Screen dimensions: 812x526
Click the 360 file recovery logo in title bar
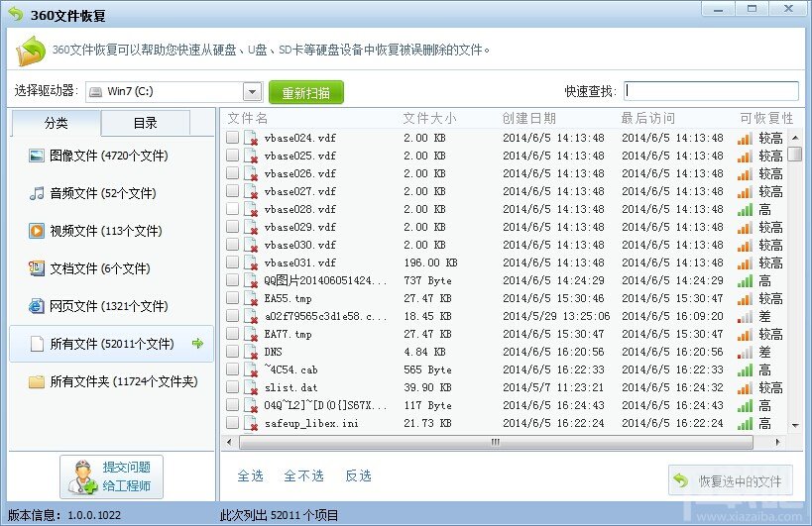16,14
